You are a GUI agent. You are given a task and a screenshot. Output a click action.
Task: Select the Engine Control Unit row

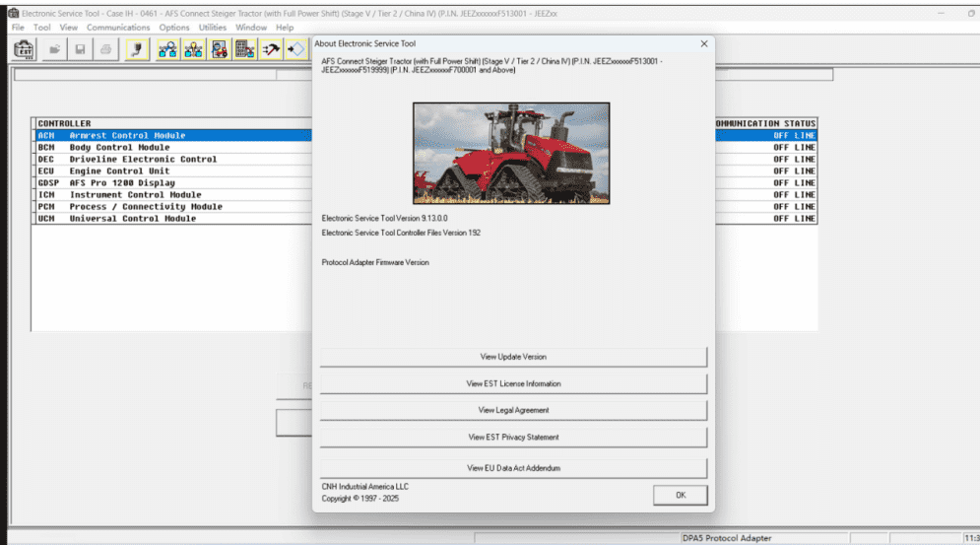coord(119,171)
